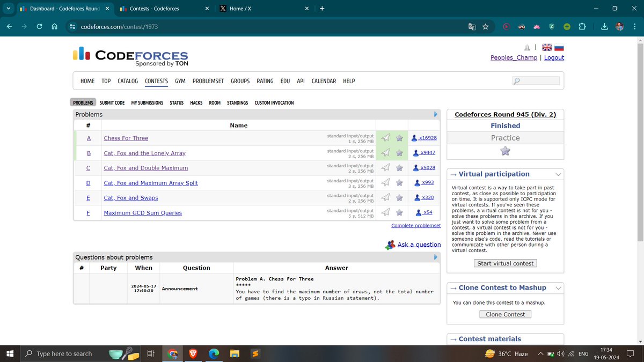
Task: Click the blue arrow on the Questions about problems header
Action: pos(436,257)
